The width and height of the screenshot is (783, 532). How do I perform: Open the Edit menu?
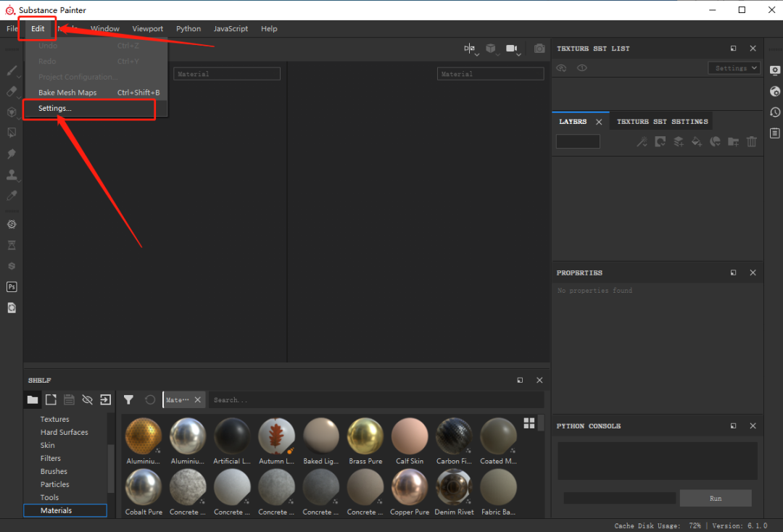[38, 28]
